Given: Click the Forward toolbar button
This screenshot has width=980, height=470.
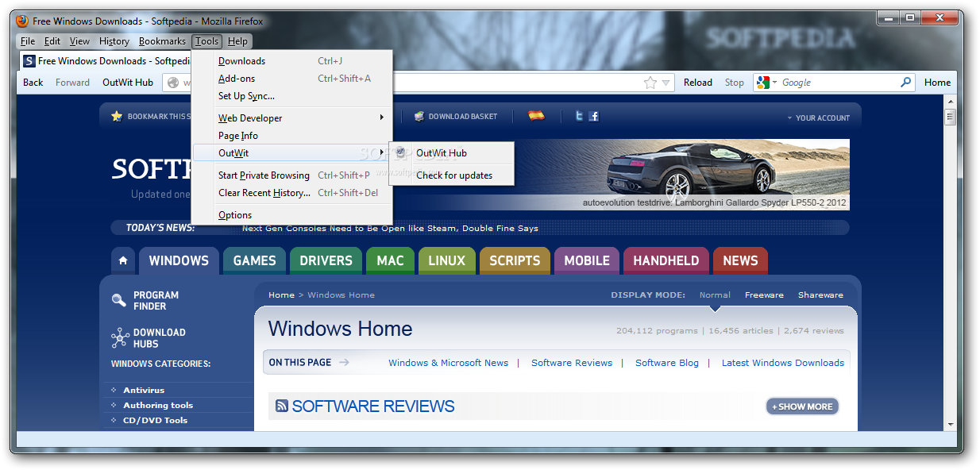Looking at the screenshot, I should [x=72, y=83].
